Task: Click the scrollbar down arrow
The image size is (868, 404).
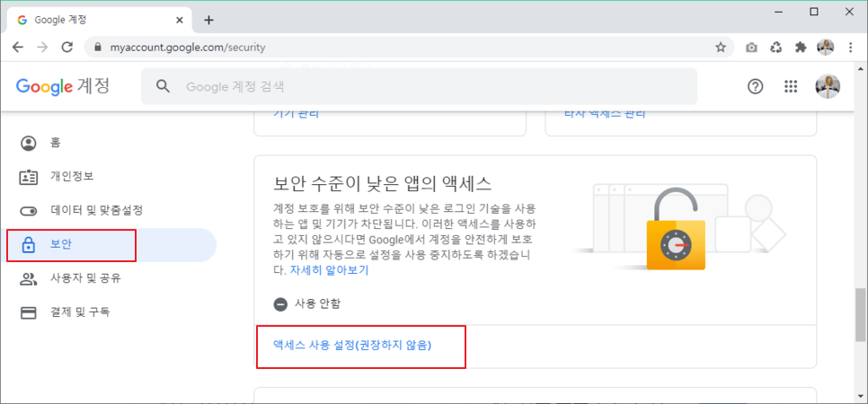Action: click(860, 396)
